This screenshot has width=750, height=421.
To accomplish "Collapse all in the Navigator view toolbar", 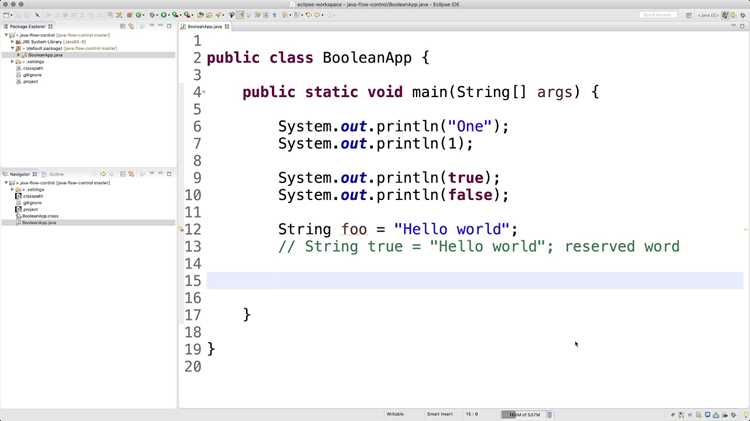I will coord(123,174).
